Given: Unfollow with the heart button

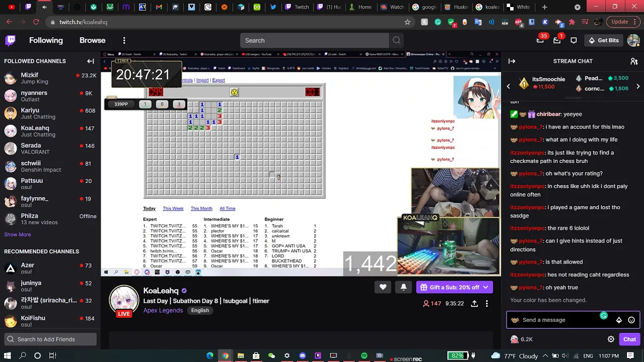Looking at the screenshot, I should coord(383,287).
